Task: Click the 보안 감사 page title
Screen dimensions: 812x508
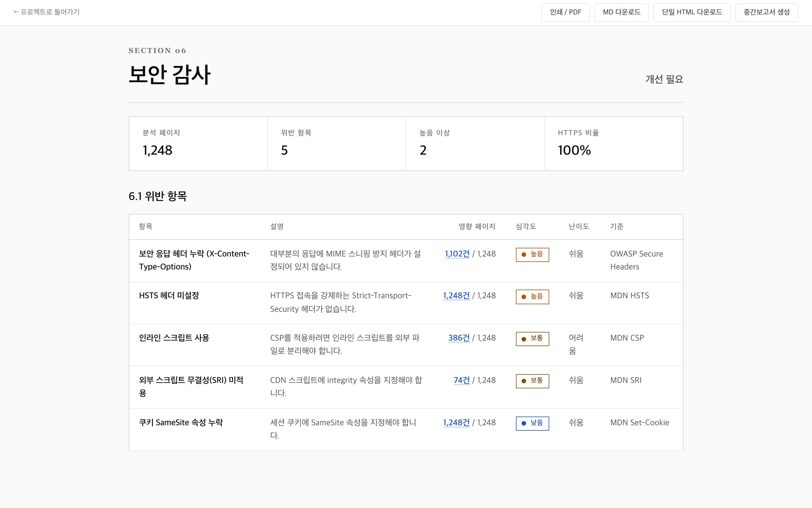Action: tap(170, 75)
